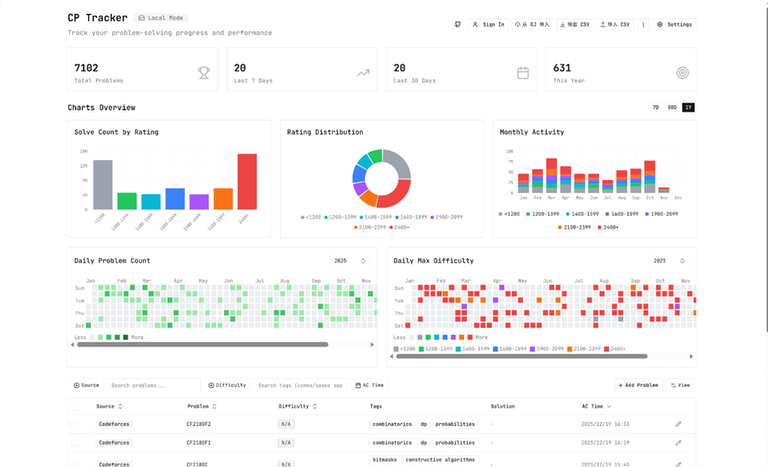Check the row checkbox for CF2180F2
The width and height of the screenshot is (768, 467).
[74, 424]
